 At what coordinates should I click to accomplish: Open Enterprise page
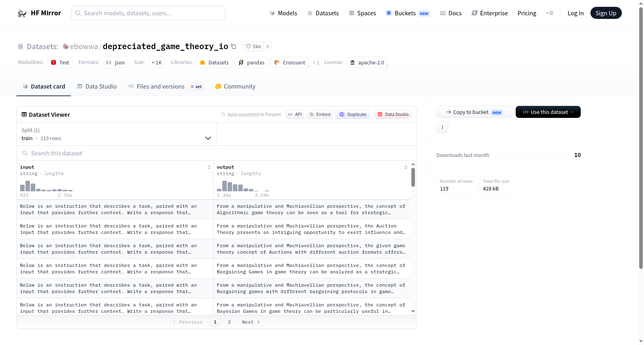point(489,13)
